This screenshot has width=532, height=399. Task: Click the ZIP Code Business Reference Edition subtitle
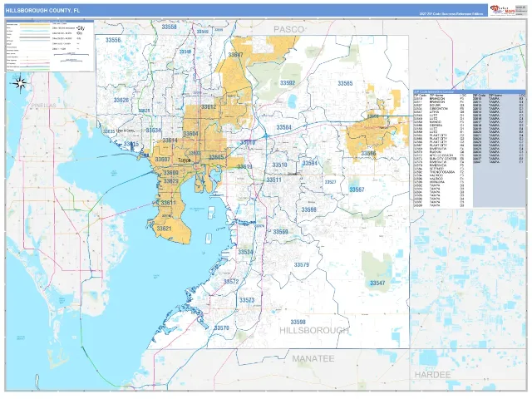coord(451,14)
